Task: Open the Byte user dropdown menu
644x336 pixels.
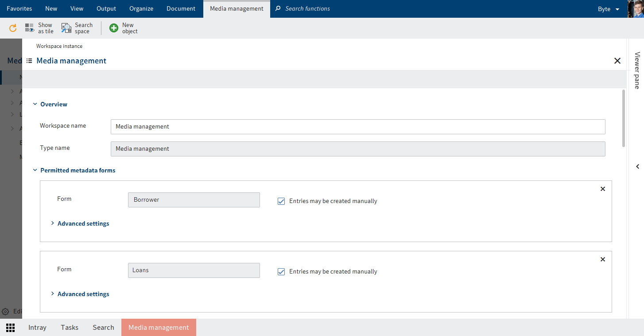Action: [609, 9]
